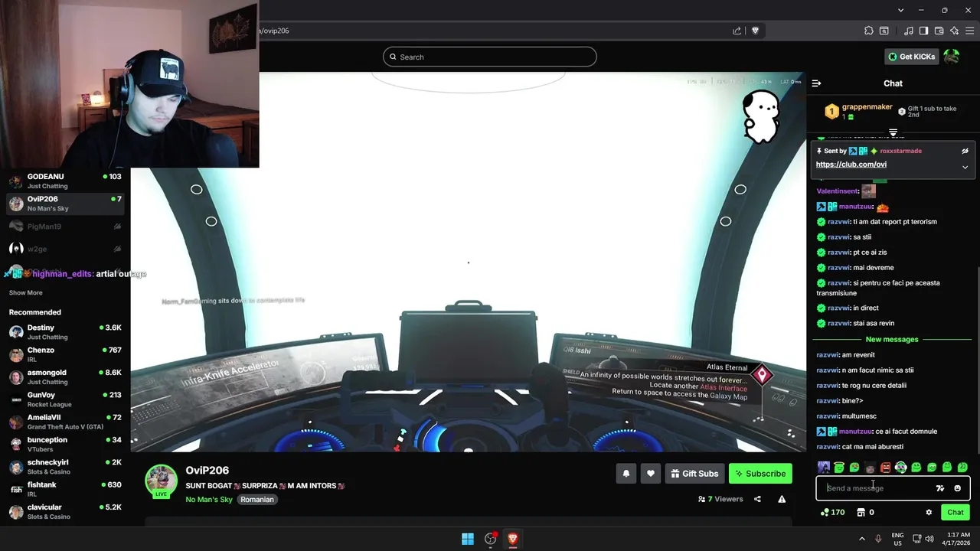The height and width of the screenshot is (551, 980).
Task: Open bunception VTubers channel
Action: (65, 444)
